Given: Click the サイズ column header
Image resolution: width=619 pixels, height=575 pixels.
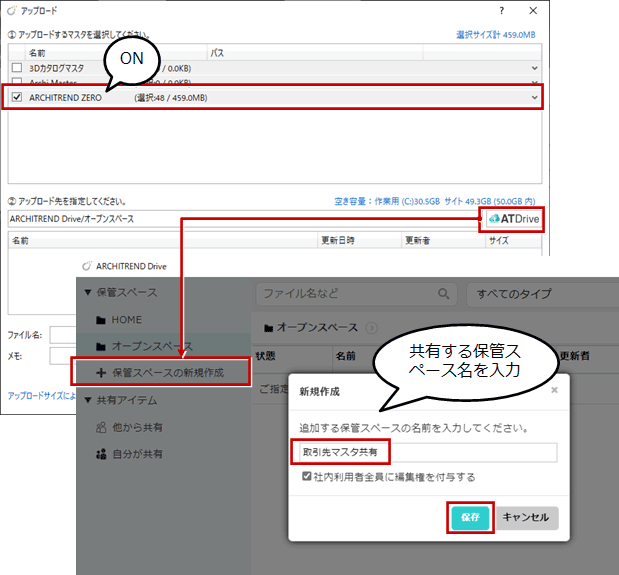Looking at the screenshot, I should [512, 240].
